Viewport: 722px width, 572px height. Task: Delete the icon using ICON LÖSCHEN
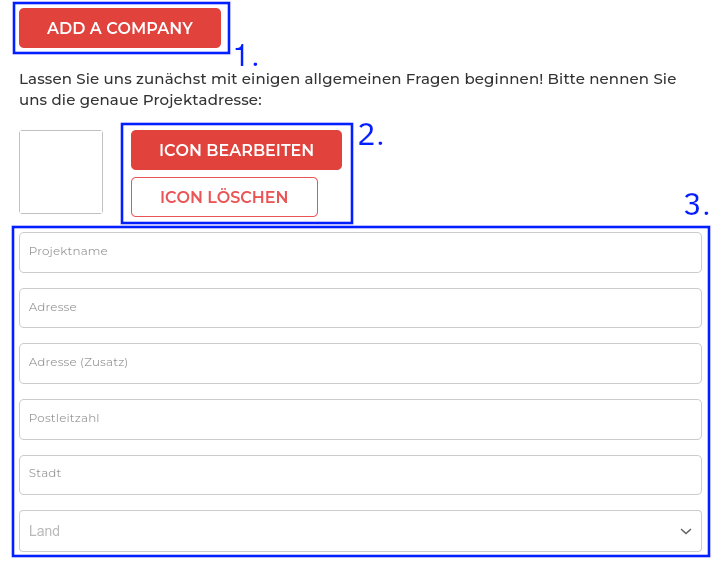click(224, 197)
